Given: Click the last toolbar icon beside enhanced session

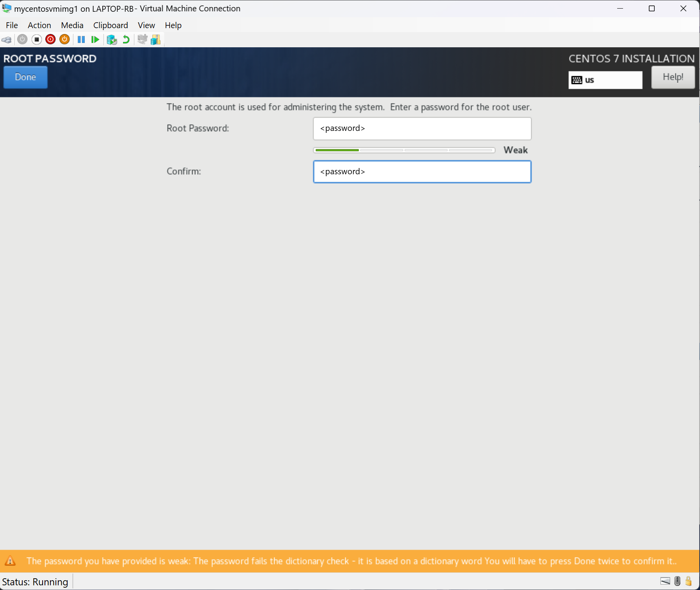Looking at the screenshot, I should 155,39.
